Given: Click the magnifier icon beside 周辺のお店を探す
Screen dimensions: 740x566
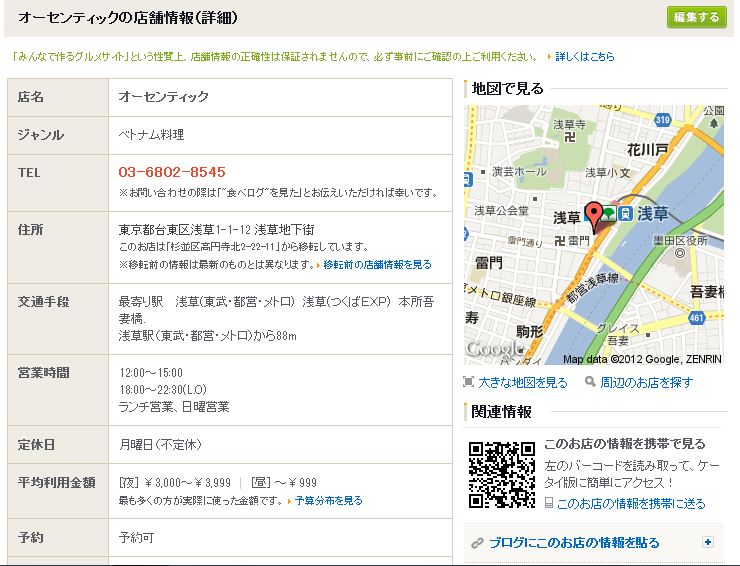Looking at the screenshot, I should pyautogui.click(x=591, y=382).
